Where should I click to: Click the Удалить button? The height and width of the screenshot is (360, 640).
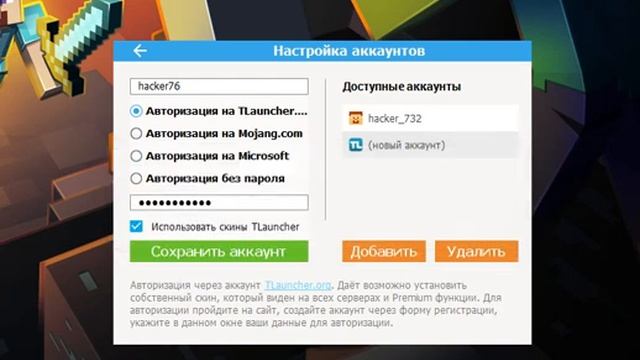(476, 251)
